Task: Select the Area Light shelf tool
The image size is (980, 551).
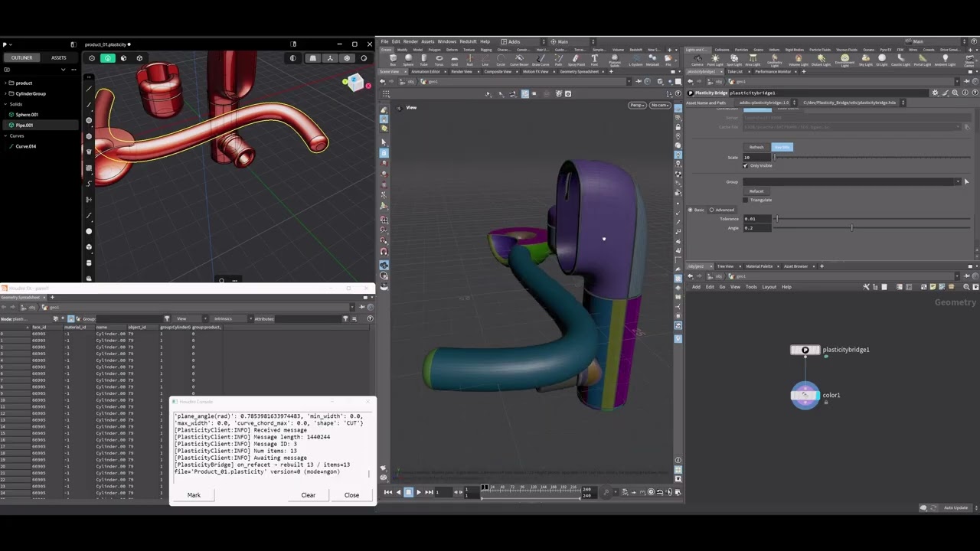Action: [x=752, y=59]
